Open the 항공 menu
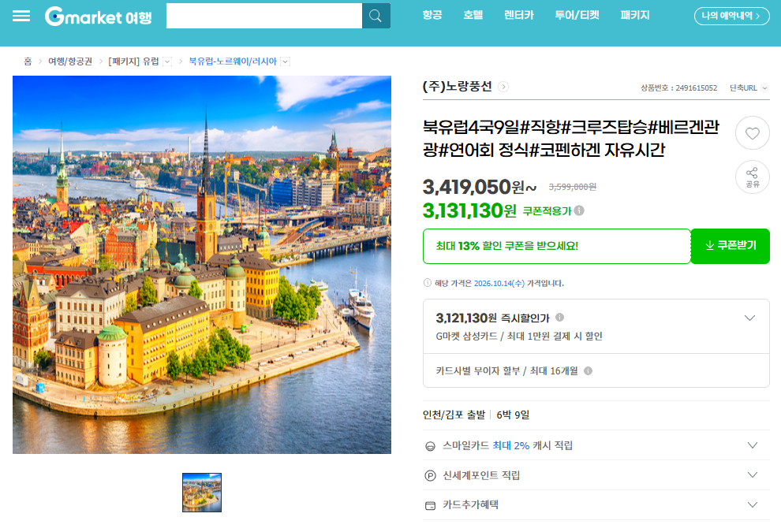Viewport: 781px width, 532px height. coord(432,16)
